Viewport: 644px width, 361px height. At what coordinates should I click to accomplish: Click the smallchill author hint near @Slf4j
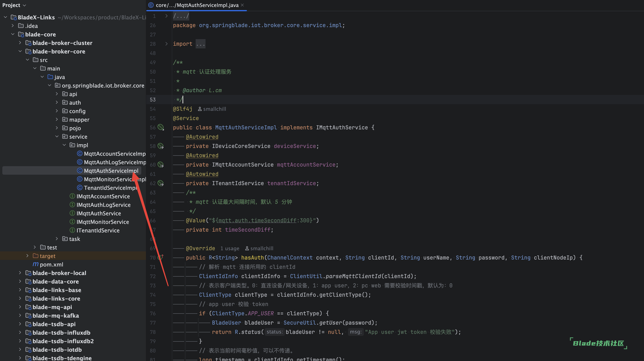point(212,109)
